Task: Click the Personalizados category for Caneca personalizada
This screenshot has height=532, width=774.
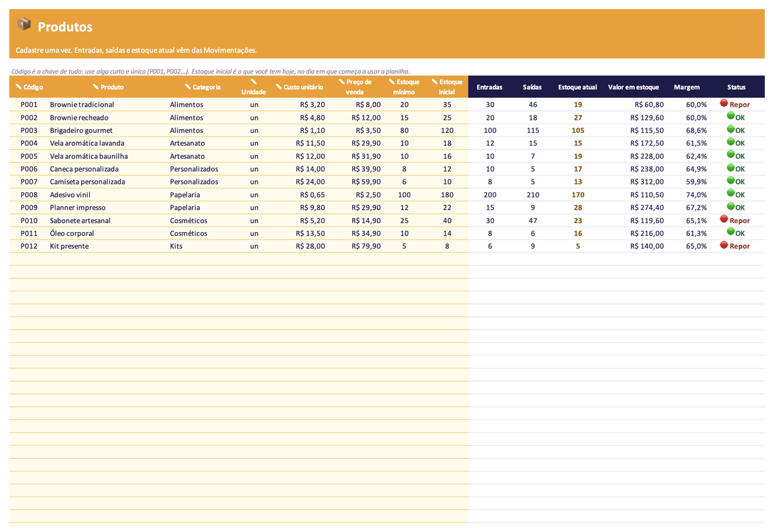Action: click(x=194, y=169)
